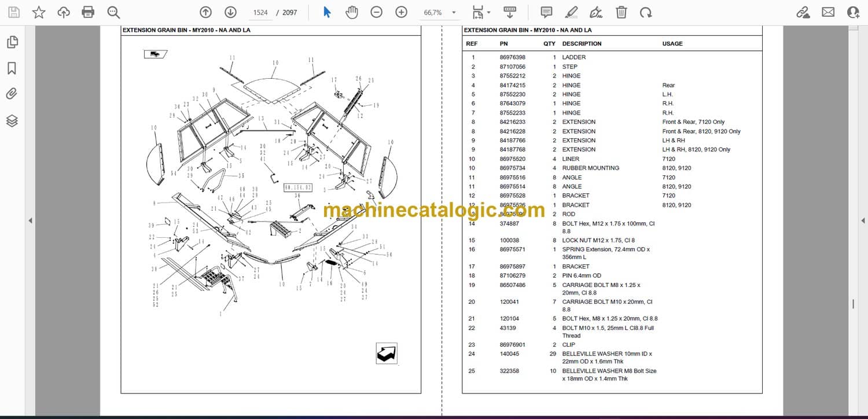
Task: Select part number 86975571
Action: [x=513, y=249]
